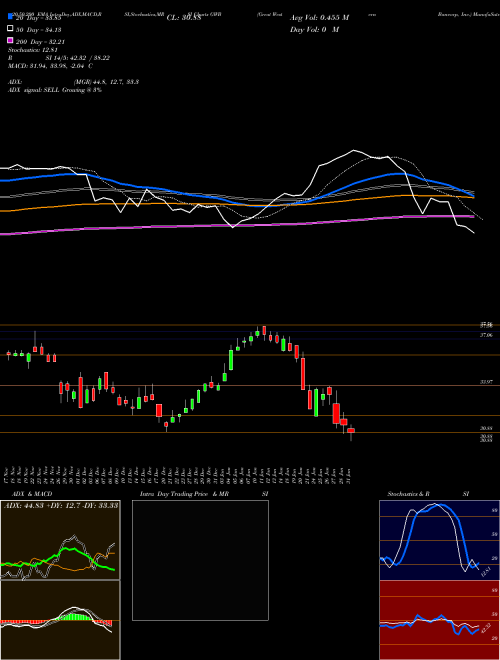Select the '50 Day = 34.13' legend label
This screenshot has height=660, width=500.
38,30
